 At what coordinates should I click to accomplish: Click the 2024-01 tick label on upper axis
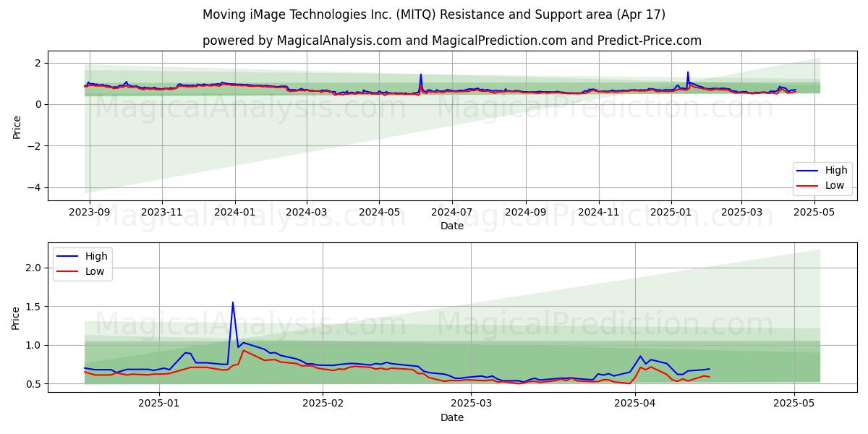click(x=235, y=213)
